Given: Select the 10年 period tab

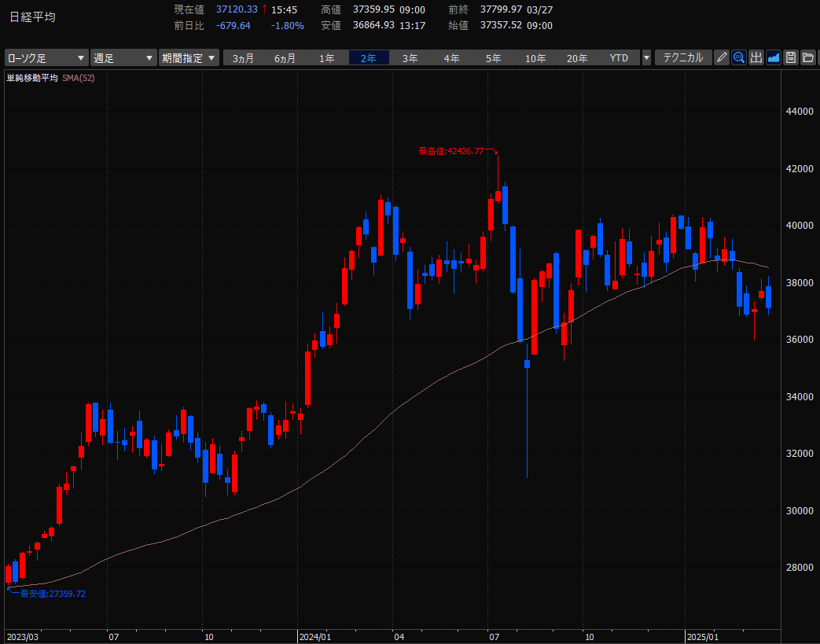Looking at the screenshot, I should 535,58.
